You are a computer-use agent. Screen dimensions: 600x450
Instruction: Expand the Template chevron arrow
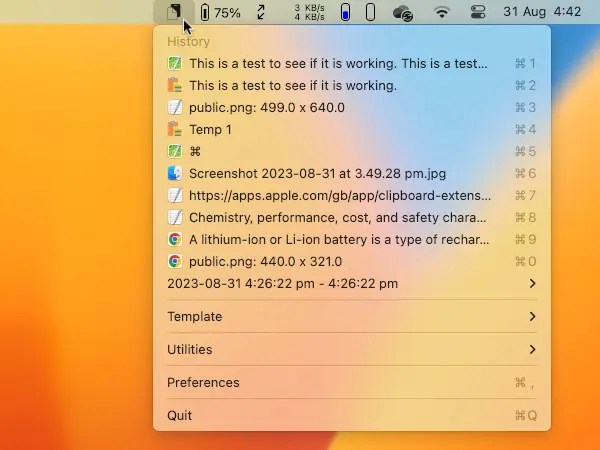532,316
